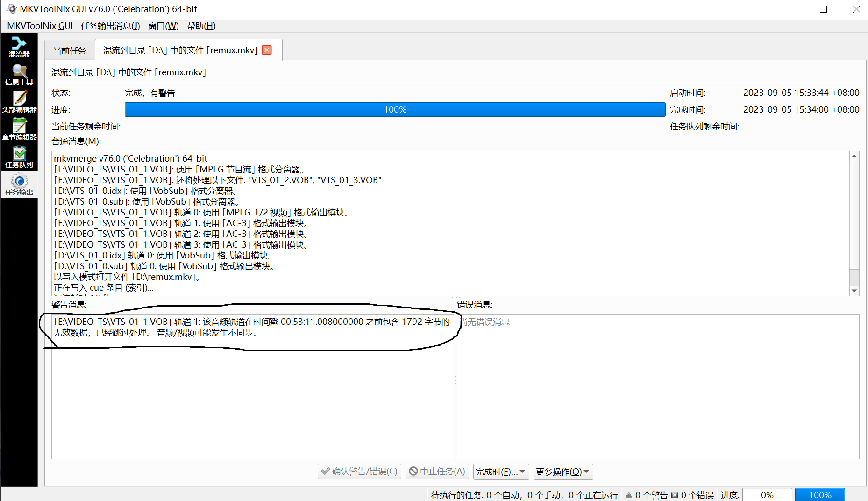The height and width of the screenshot is (501, 868).
Task: Click the 轨道 0 MPEG-1/2 视频 log line
Action: [202, 212]
